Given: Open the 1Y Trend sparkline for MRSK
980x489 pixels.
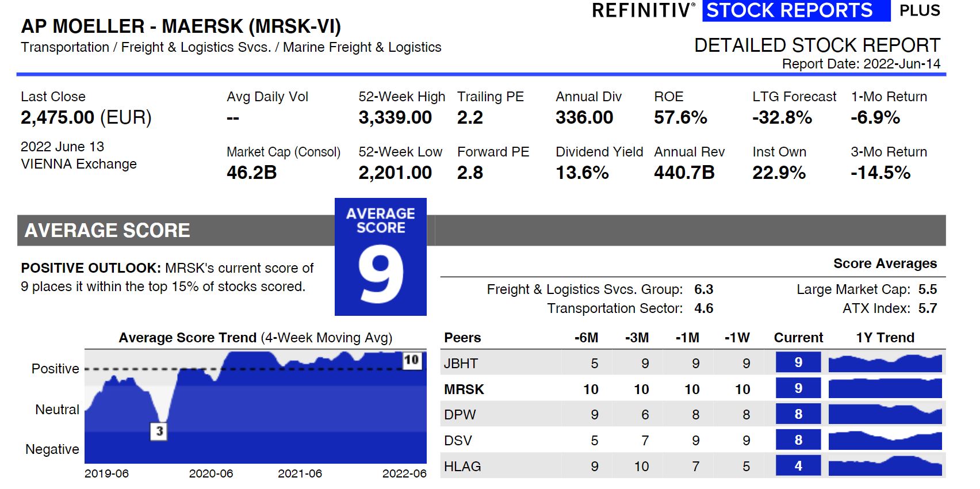Looking at the screenshot, I should point(885,388).
